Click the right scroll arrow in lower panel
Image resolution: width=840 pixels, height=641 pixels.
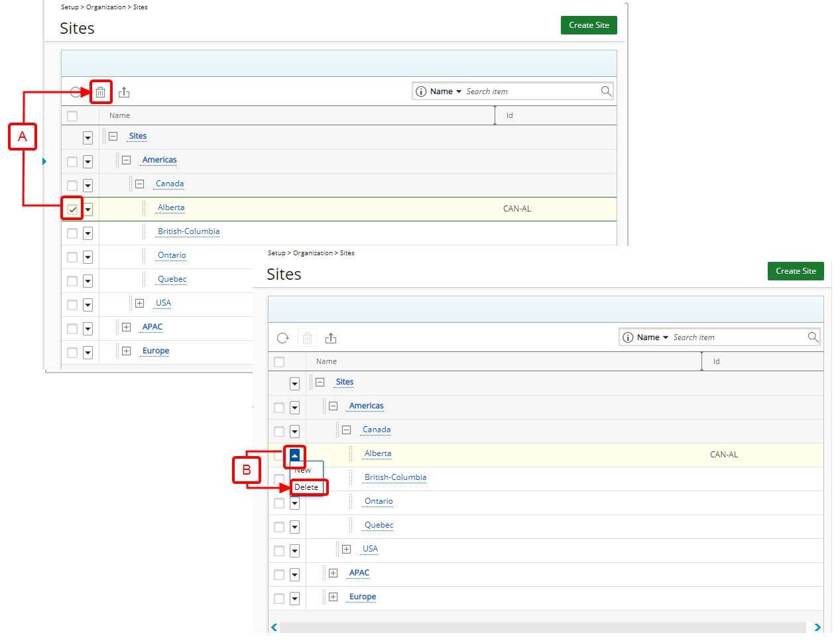point(817,627)
